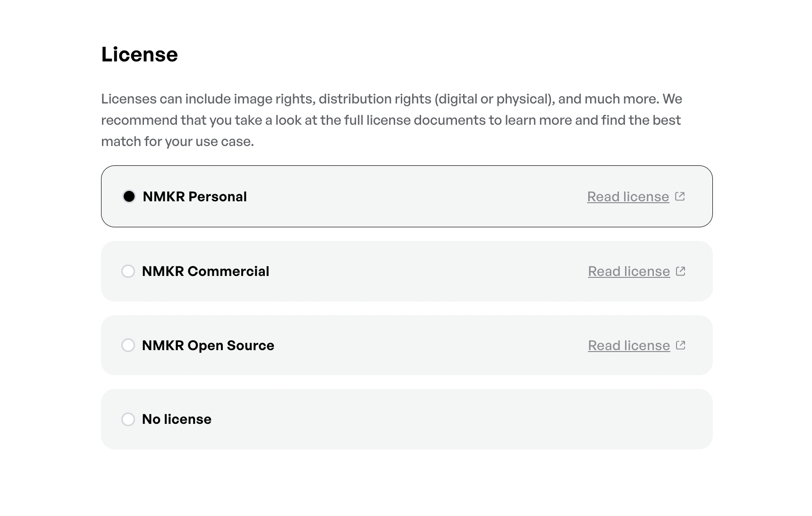Click the "NMKR Open Source" label text
The height and width of the screenshot is (516, 812).
[x=208, y=345]
